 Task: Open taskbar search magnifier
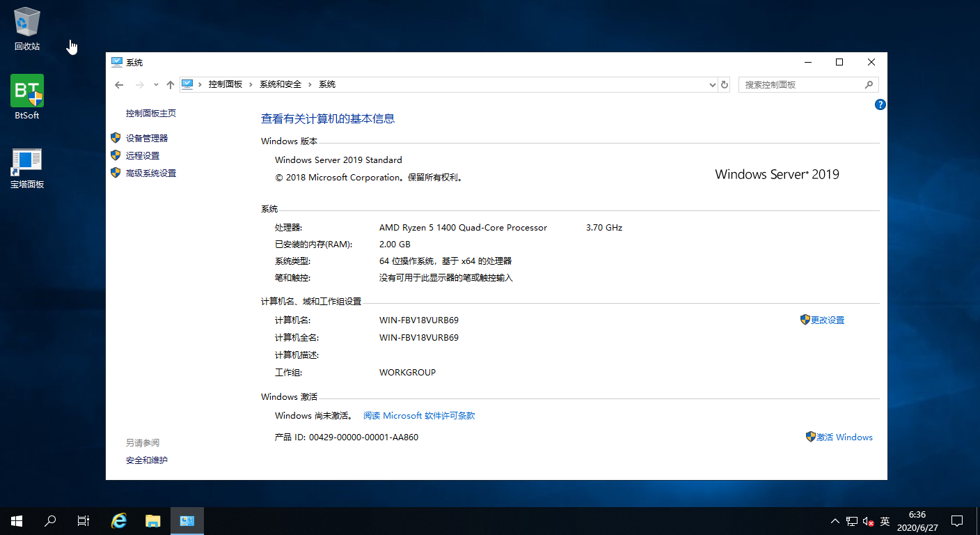(50, 521)
